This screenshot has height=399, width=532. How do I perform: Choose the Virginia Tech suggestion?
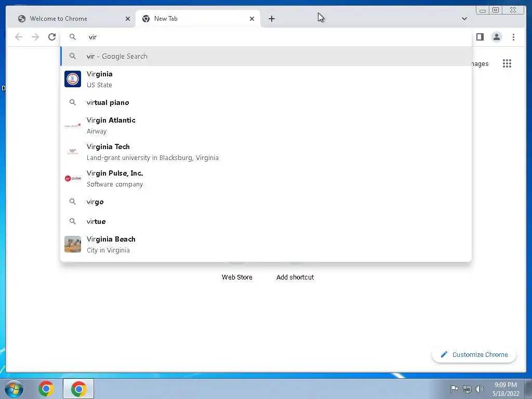pyautogui.click(x=266, y=152)
